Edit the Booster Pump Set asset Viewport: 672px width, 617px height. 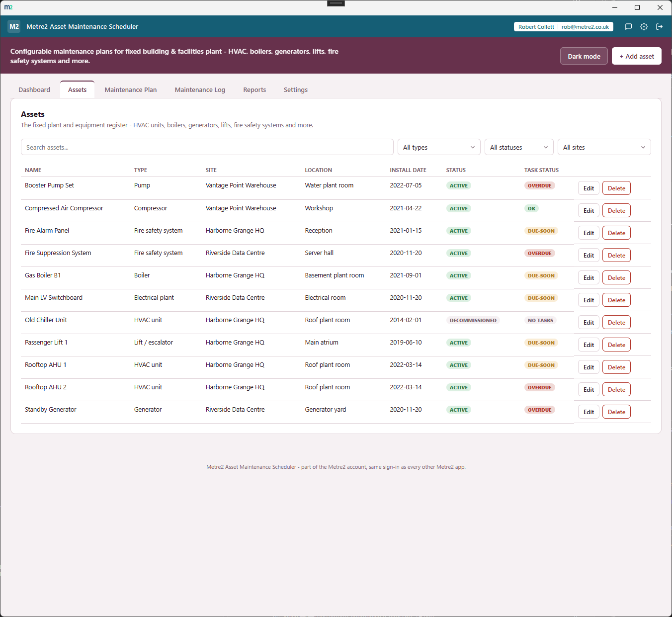coord(588,188)
